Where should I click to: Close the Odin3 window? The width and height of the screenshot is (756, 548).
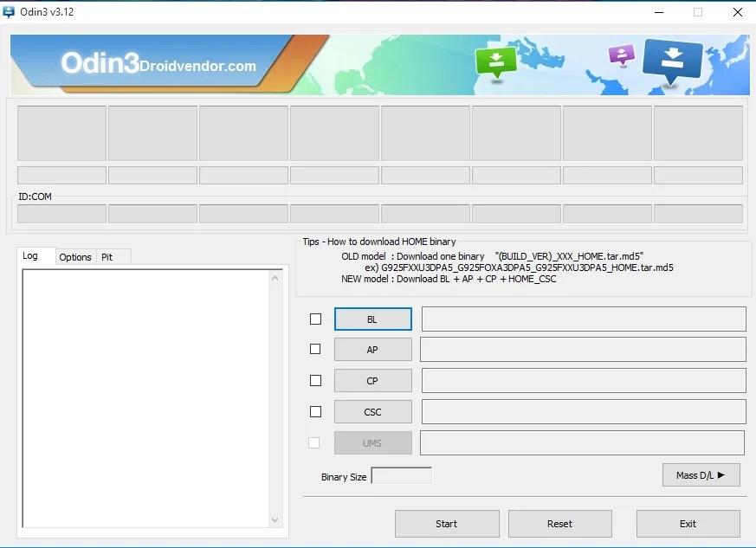pos(738,12)
